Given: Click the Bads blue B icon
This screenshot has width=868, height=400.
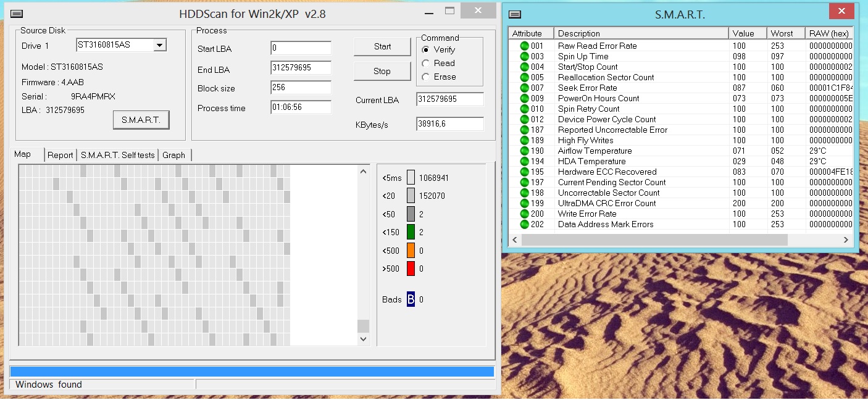Looking at the screenshot, I should point(411,299).
